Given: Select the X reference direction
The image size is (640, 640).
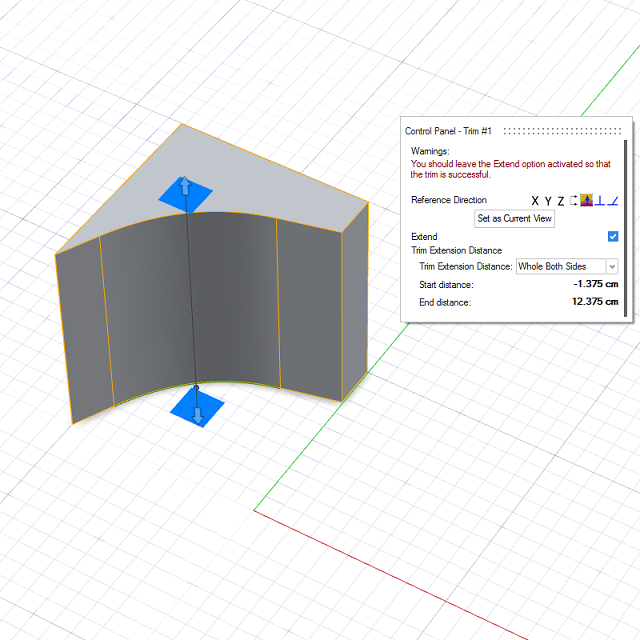Looking at the screenshot, I should 535,201.
